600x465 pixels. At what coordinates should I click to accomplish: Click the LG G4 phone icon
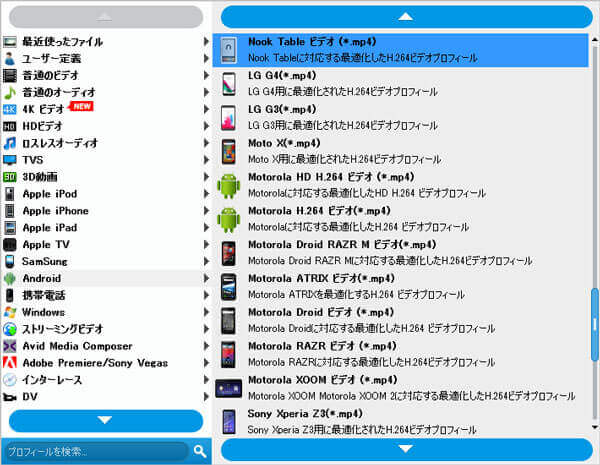pos(229,84)
